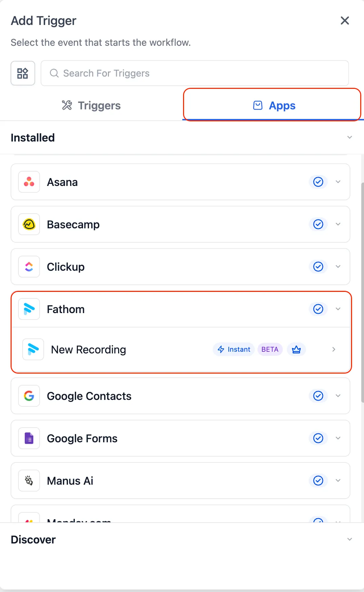364x592 pixels.
Task: Click the Fathom connected checkmark badge
Action: click(318, 309)
